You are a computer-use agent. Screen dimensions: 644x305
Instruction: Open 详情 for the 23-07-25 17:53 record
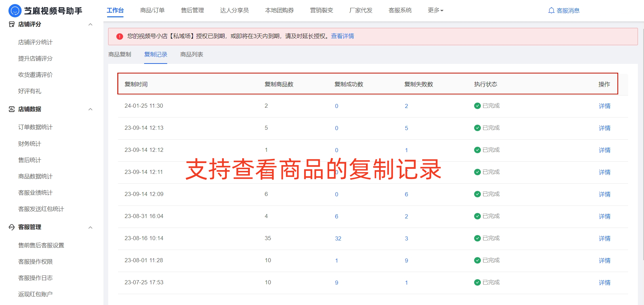[604, 283]
